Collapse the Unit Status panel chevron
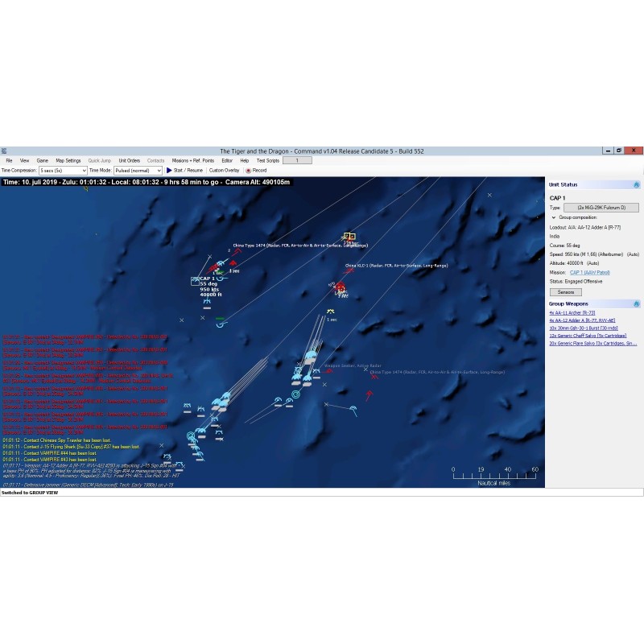Screen dimensions: 644x644 coord(637,185)
